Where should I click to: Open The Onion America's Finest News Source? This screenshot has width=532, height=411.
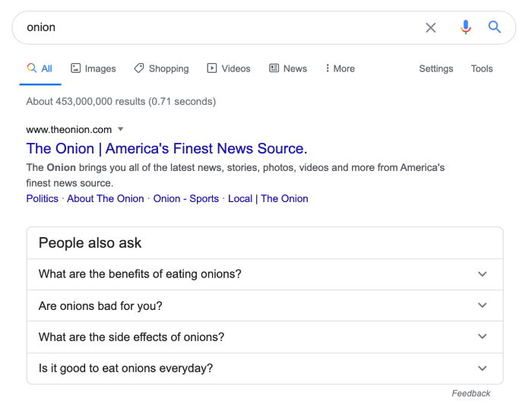(x=166, y=149)
